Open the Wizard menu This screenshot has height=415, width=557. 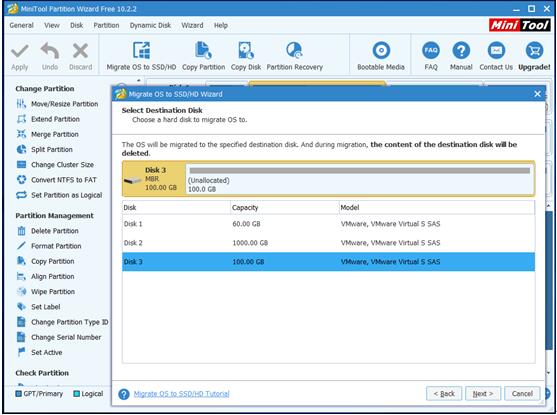pos(192,26)
